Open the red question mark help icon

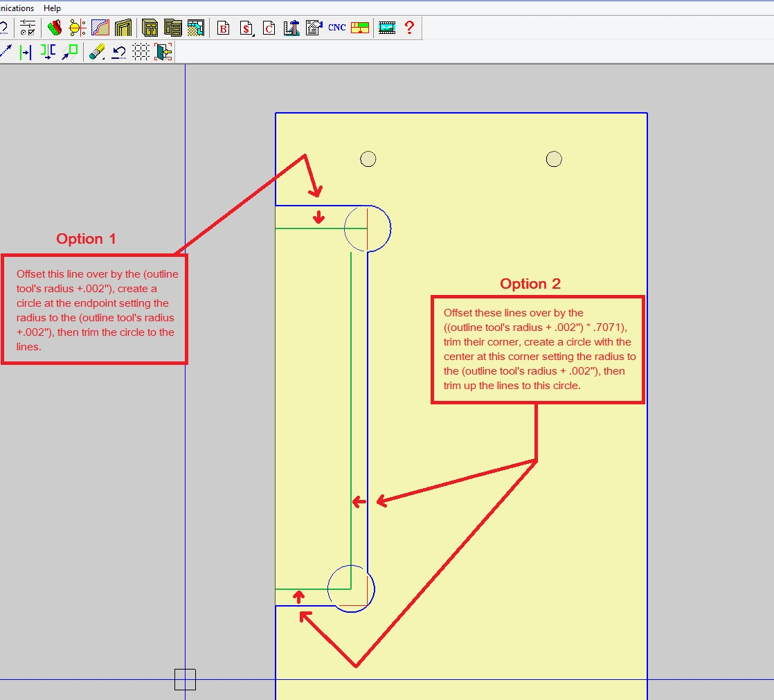click(409, 28)
